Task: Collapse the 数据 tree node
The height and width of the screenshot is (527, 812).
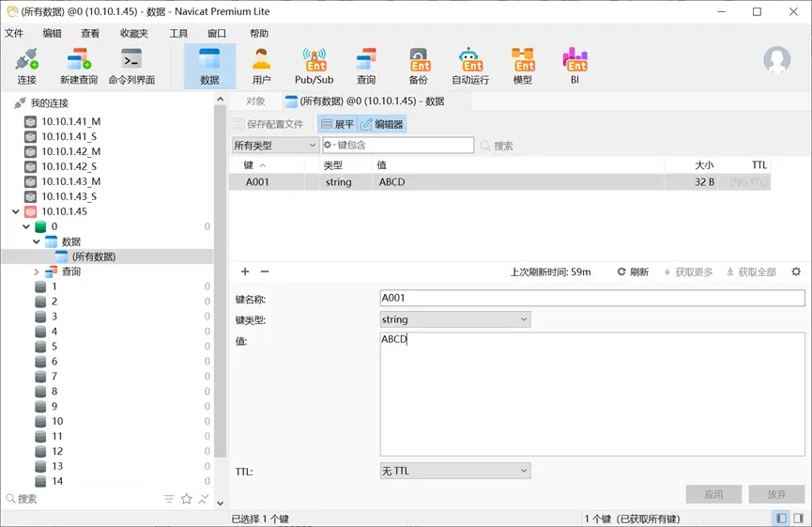Action: pos(37,241)
